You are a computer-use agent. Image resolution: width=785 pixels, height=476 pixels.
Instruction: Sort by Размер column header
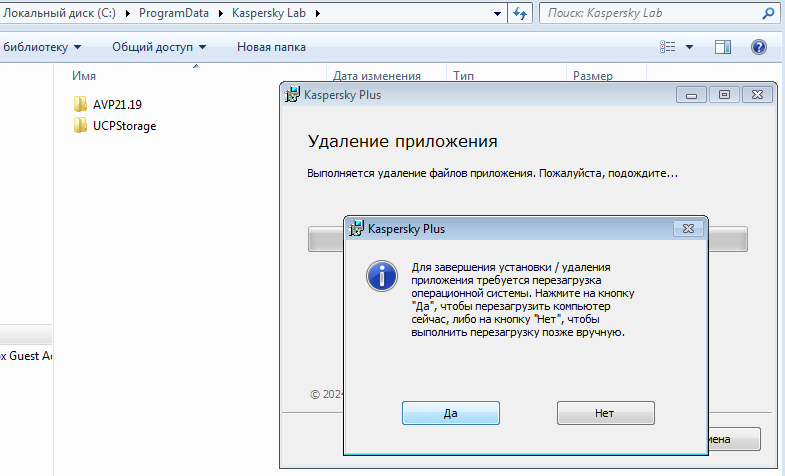tap(593, 76)
